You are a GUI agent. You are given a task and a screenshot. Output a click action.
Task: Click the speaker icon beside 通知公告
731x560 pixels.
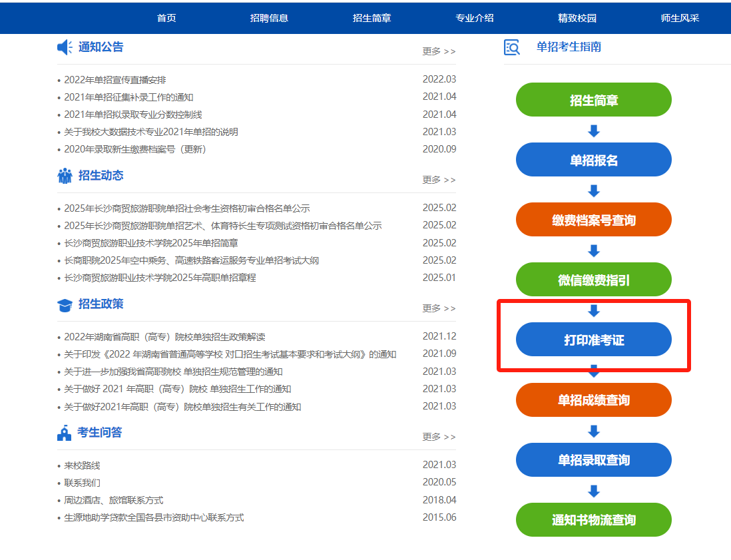(65, 47)
